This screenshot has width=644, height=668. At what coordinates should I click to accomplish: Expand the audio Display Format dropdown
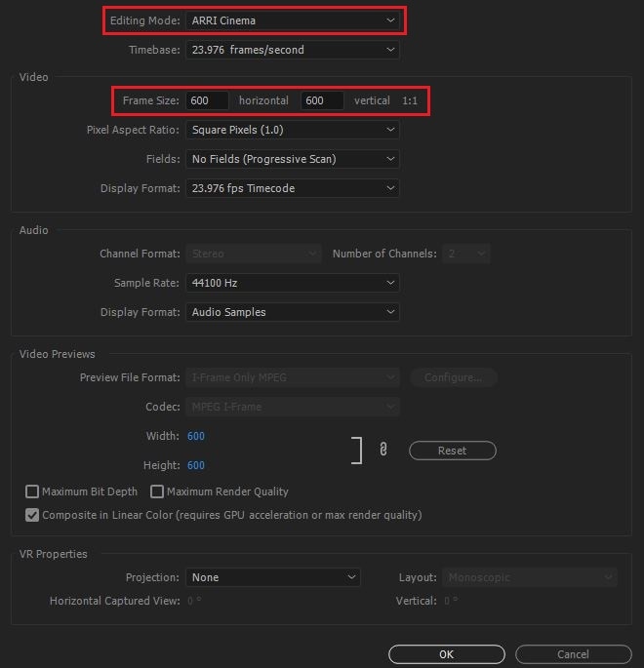pyautogui.click(x=293, y=312)
